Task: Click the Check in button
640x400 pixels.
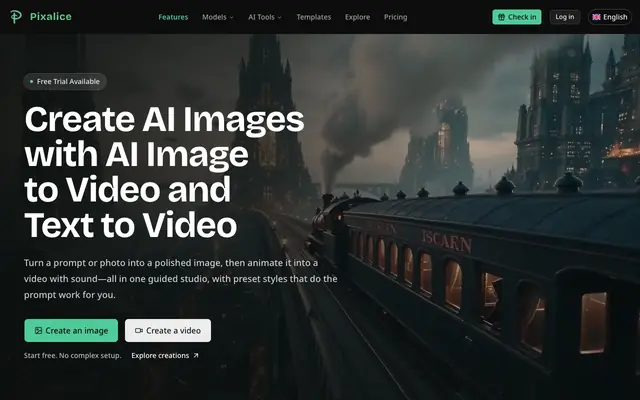Action: pyautogui.click(x=517, y=17)
